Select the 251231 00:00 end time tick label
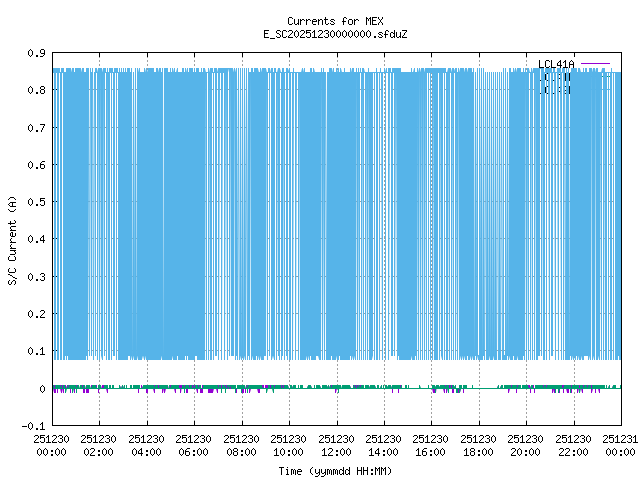 coord(620,445)
